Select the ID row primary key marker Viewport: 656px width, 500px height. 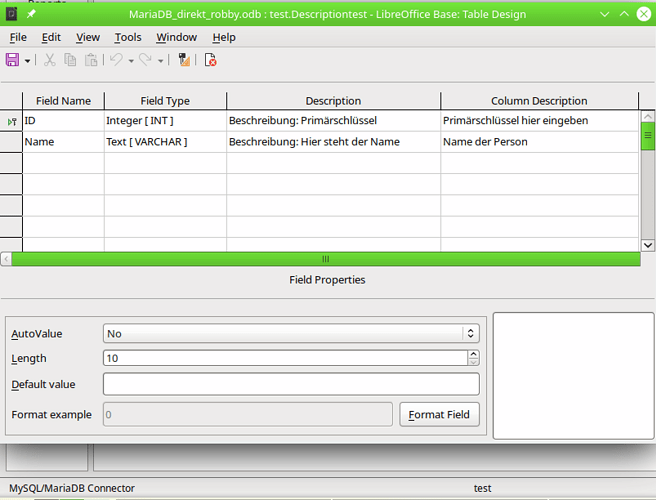pyautogui.click(x=11, y=121)
